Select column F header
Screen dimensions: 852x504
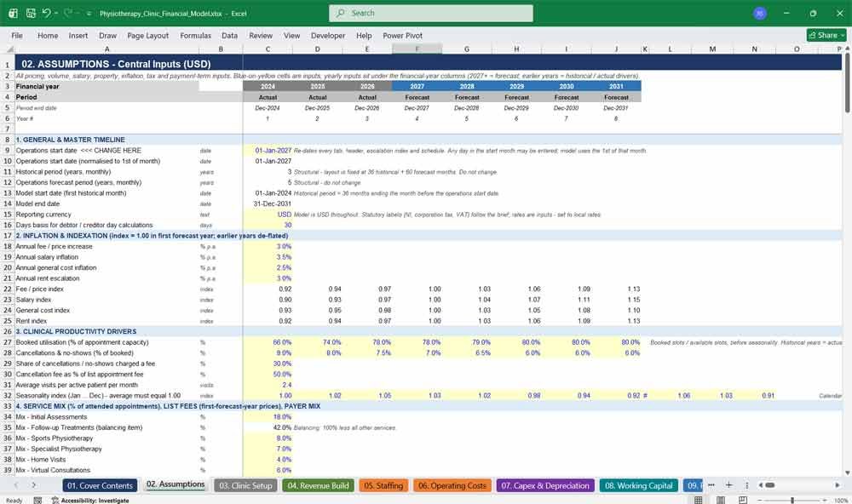tap(417, 49)
